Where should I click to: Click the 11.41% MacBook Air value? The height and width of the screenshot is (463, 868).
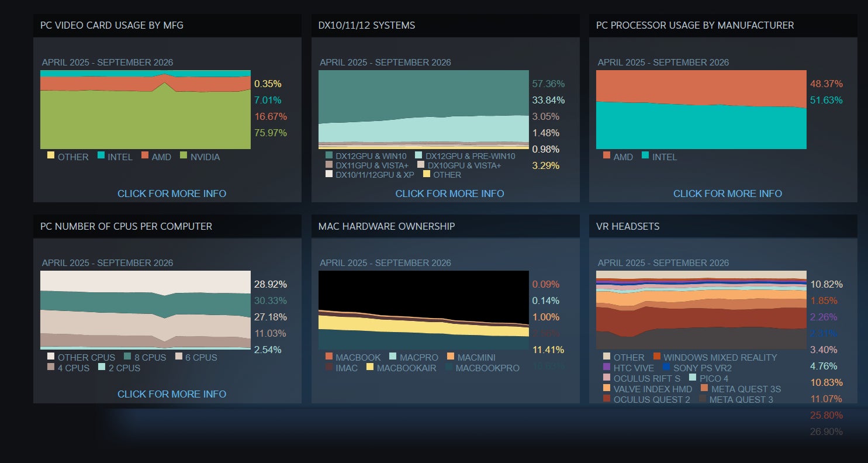[548, 350]
